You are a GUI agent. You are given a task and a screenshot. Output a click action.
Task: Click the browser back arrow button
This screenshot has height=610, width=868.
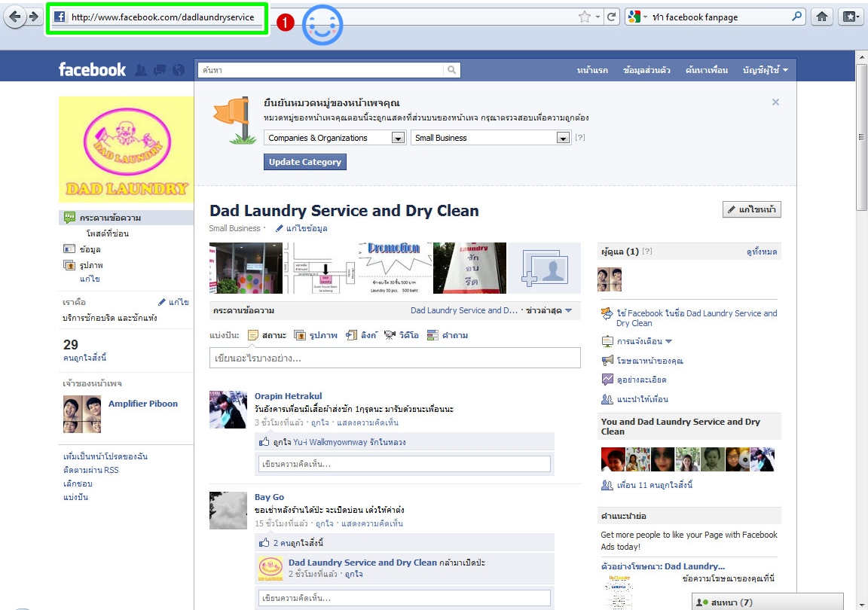[15, 17]
